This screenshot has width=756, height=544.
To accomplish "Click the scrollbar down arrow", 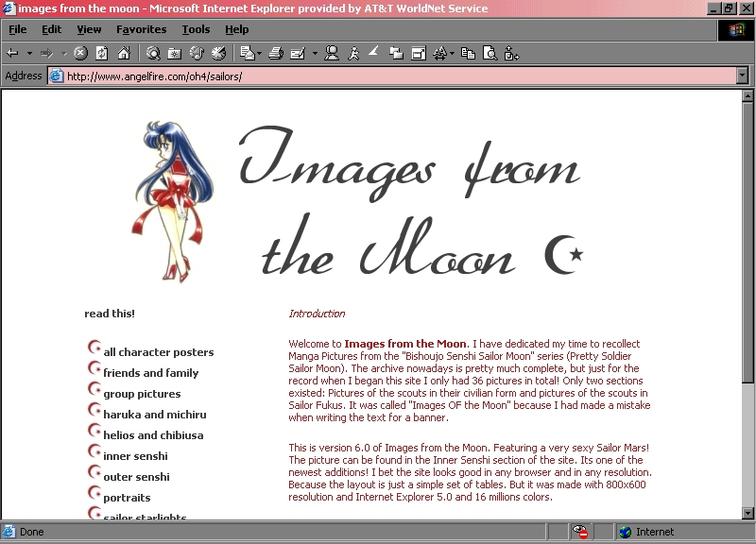I will pos(747,513).
